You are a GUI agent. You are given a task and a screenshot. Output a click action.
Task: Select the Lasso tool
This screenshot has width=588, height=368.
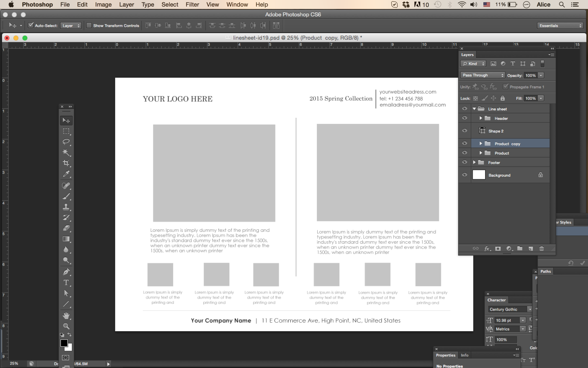click(66, 142)
